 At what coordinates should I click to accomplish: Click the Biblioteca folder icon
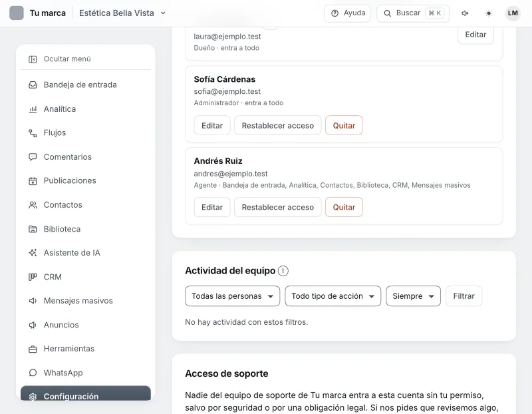[33, 229]
